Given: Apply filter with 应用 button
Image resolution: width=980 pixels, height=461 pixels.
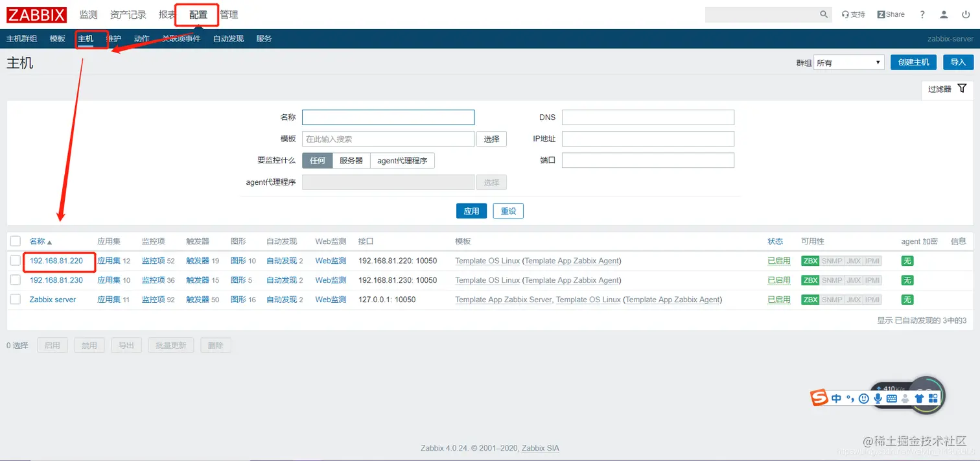Looking at the screenshot, I should tap(471, 211).
